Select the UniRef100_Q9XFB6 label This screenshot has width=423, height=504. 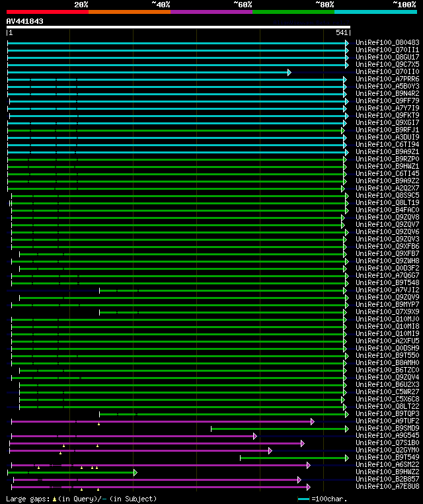pyautogui.click(x=387, y=246)
